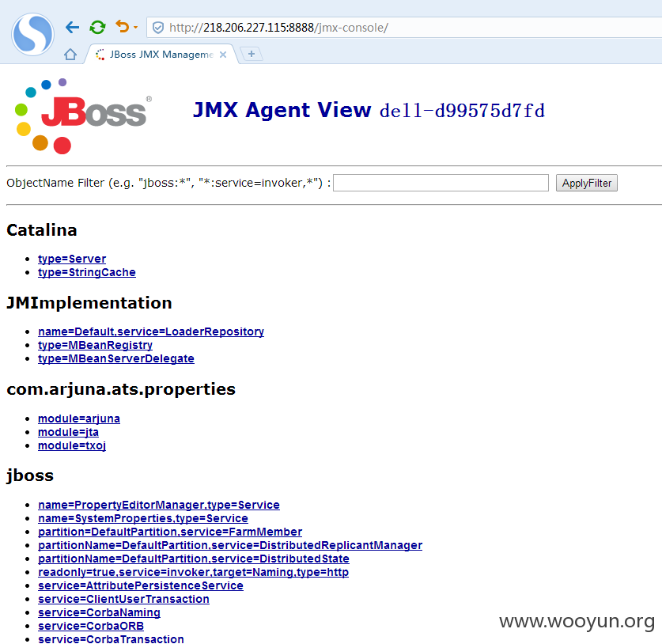Open partition=DefaultPartition,service=FarmMember link
This screenshot has height=644, width=662.
pos(170,532)
